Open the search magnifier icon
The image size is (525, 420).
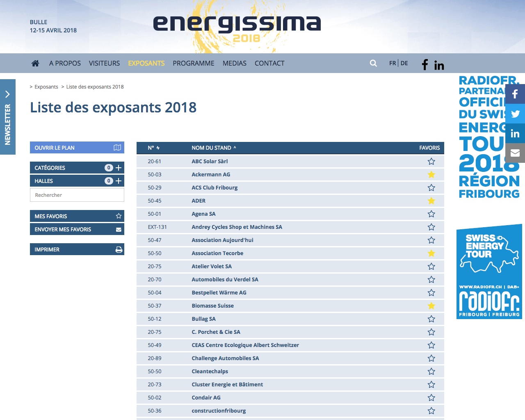pos(373,63)
